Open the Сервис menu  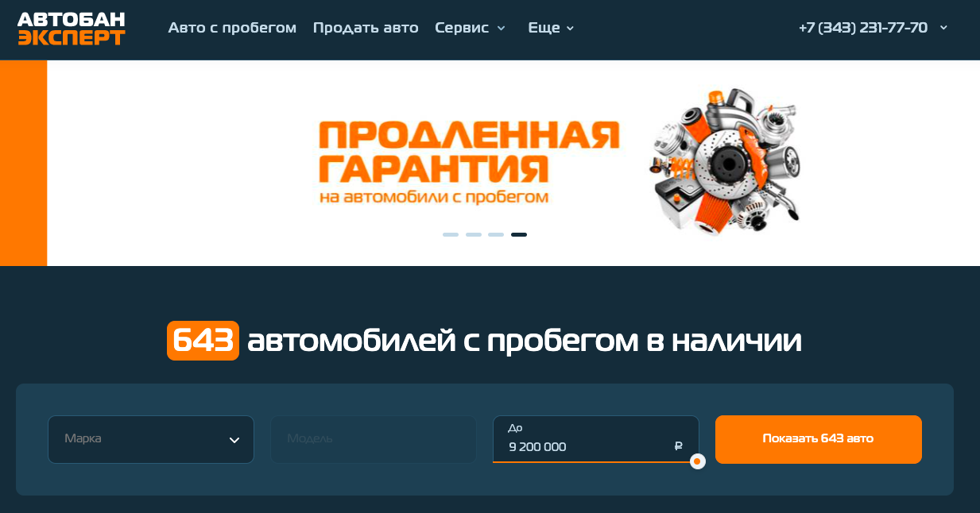click(462, 28)
